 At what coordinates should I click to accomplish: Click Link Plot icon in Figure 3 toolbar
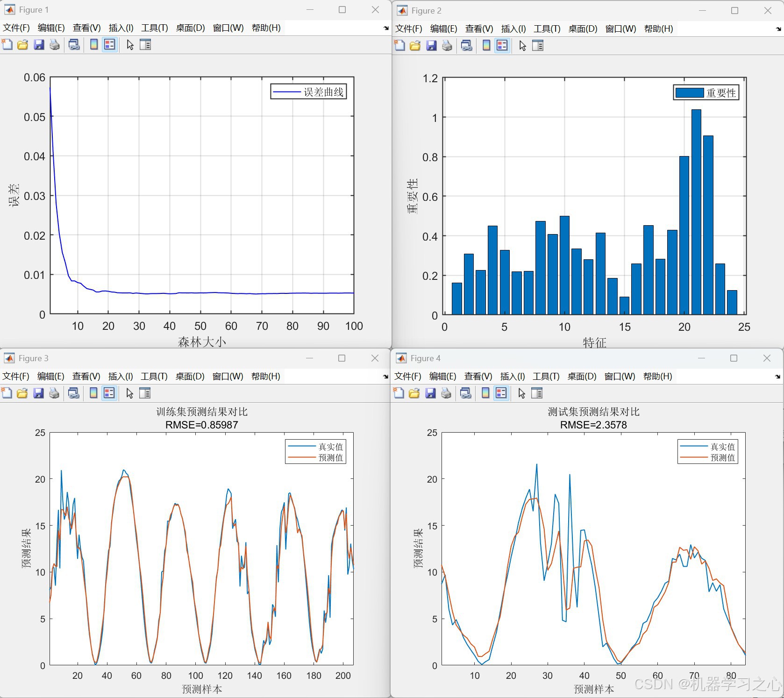(x=73, y=393)
